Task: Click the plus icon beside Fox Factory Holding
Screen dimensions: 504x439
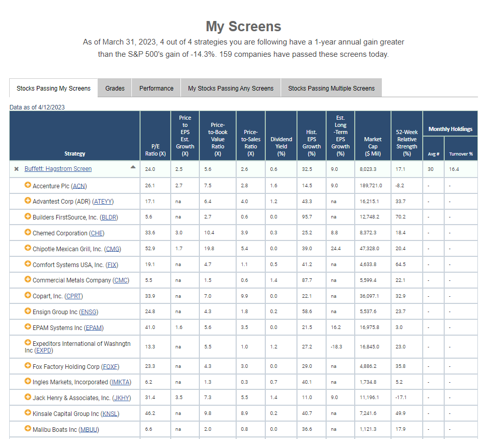Action: click(28, 366)
